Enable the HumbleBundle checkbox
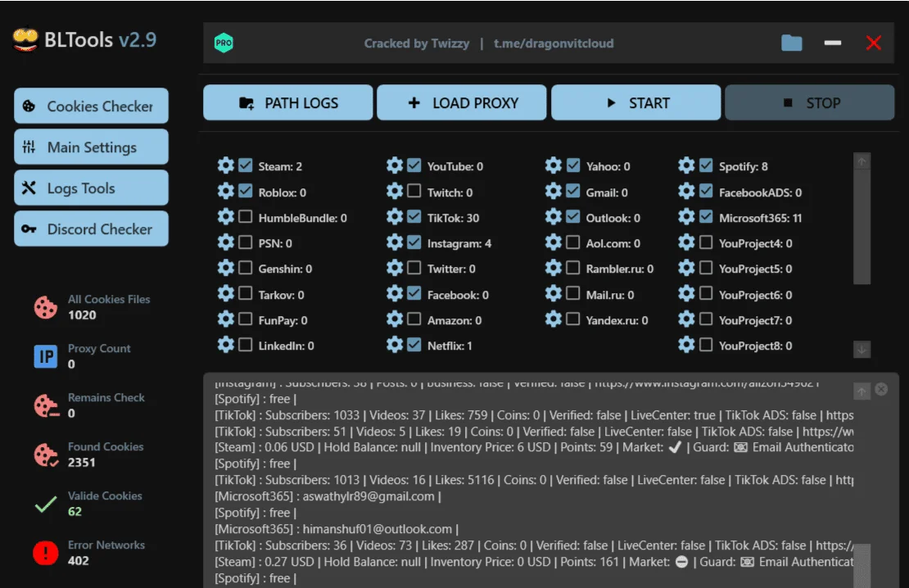The width and height of the screenshot is (909, 588). point(245,217)
